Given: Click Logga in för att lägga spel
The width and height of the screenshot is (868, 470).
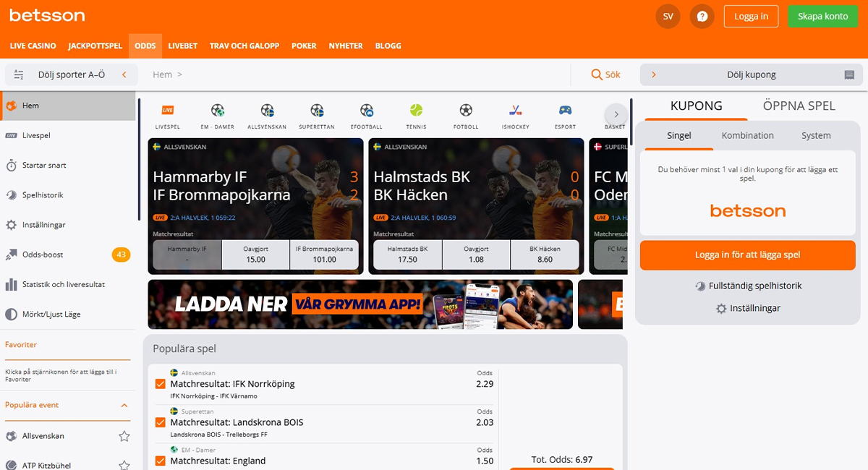Looking at the screenshot, I should pyautogui.click(x=747, y=255).
